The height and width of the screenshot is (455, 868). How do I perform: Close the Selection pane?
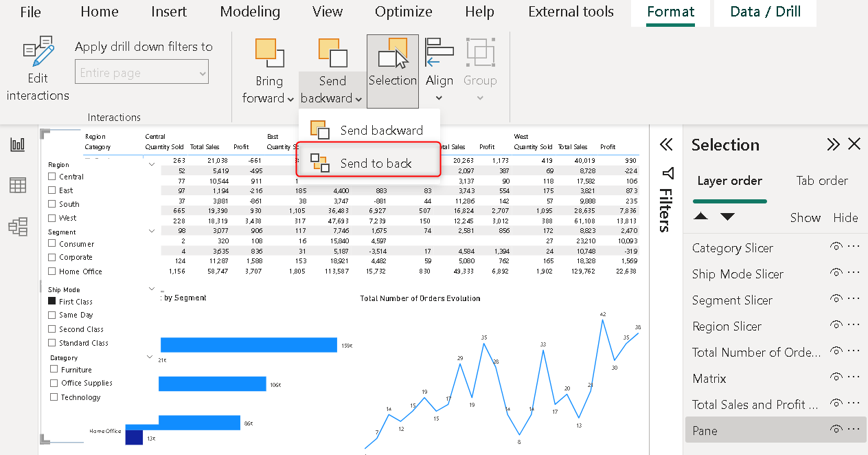pyautogui.click(x=854, y=144)
